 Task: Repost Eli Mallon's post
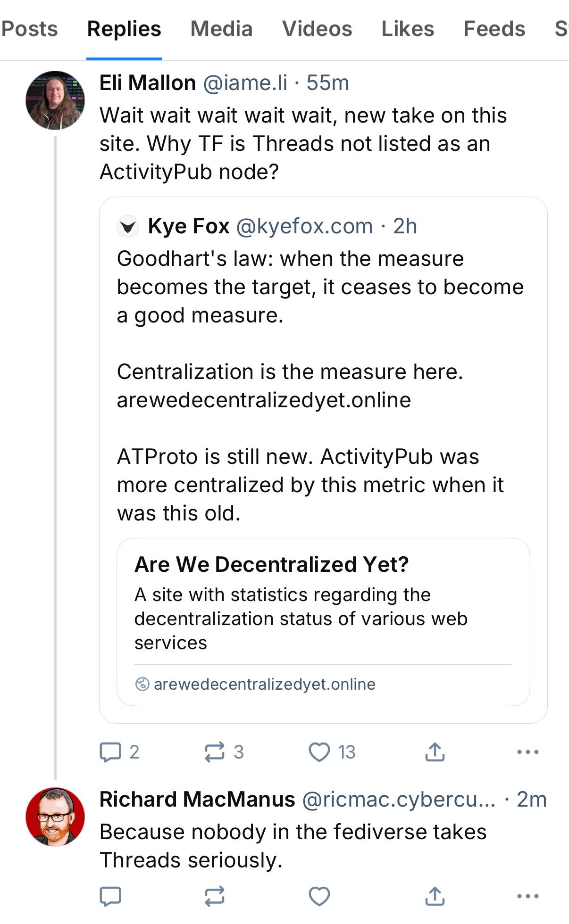215,752
